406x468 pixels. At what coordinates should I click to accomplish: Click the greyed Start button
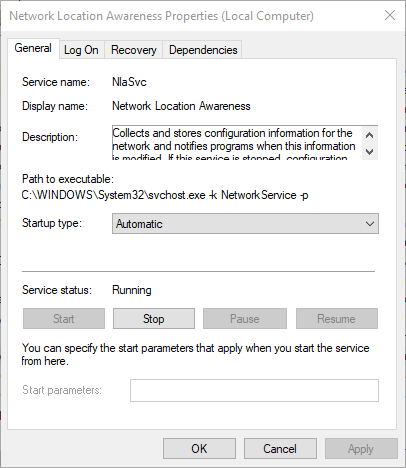coord(64,319)
